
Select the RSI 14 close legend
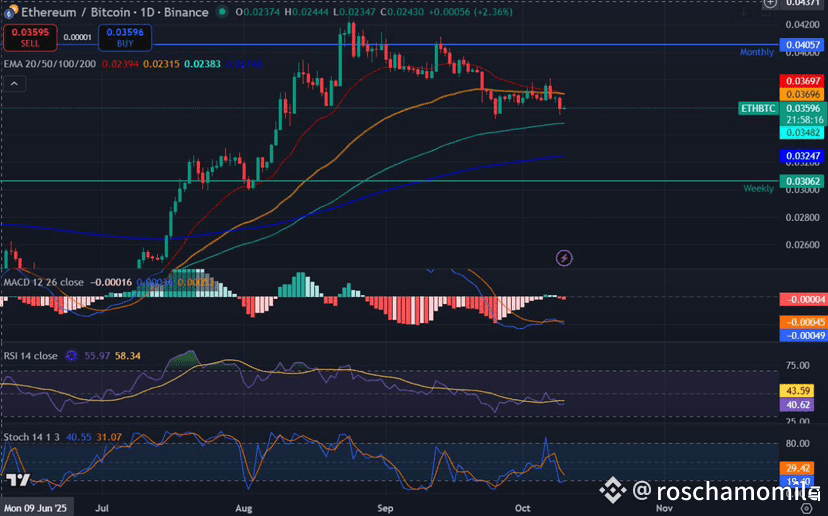[30, 356]
